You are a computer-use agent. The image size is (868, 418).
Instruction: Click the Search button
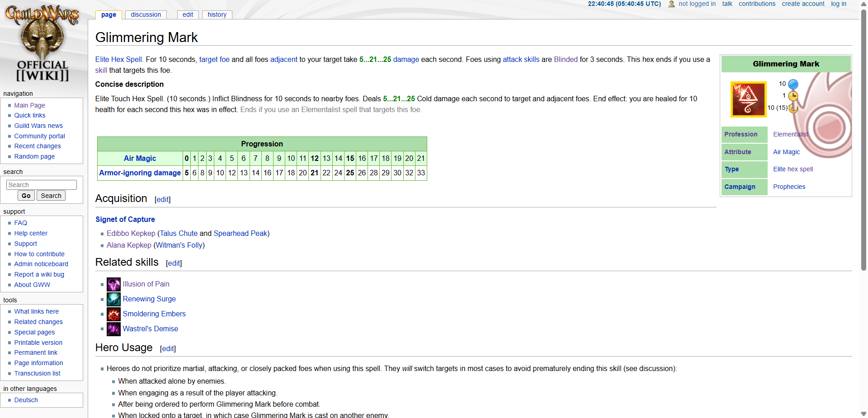(x=51, y=196)
